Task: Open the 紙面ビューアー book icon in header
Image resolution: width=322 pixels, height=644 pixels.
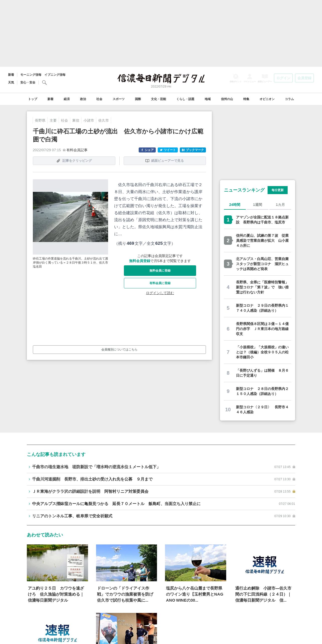Action: tap(265, 78)
